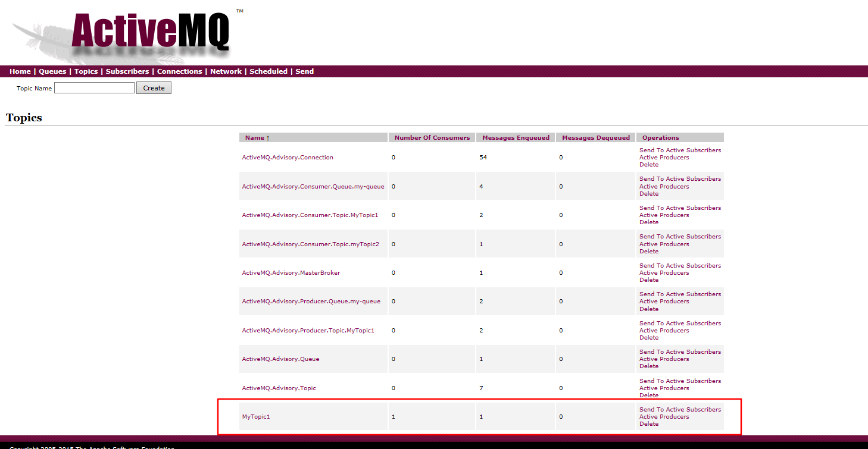The height and width of the screenshot is (449, 868).
Task: Open ActiveMQ.Advisory.Consumer.Topic.MyTopic1 topic
Action: pos(310,215)
